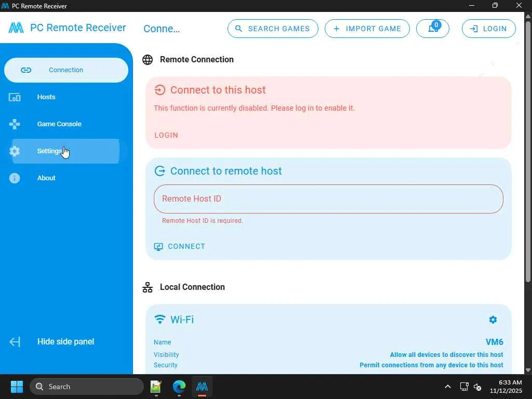The image size is (532, 399).
Task: Click the PC Remote Receiver taskbar icon
Action: tap(202, 387)
